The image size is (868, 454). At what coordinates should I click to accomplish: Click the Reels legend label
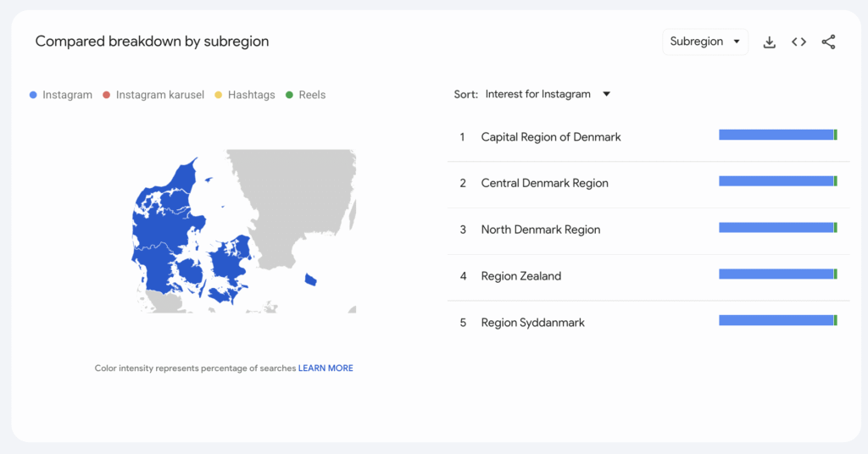click(x=312, y=95)
